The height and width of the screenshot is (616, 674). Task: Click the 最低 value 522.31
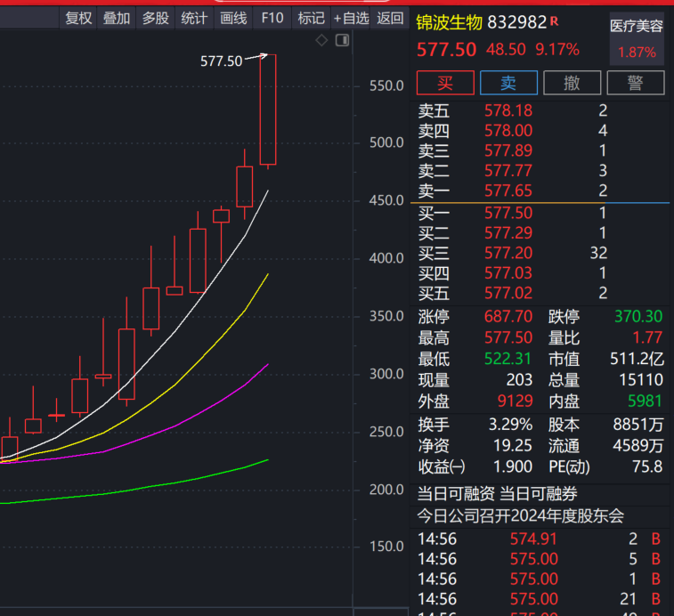[508, 359]
